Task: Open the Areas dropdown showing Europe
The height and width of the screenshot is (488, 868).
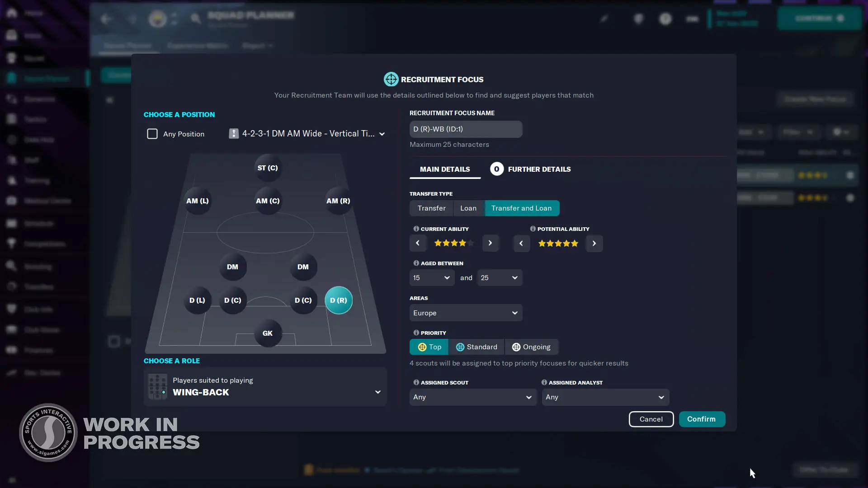Action: (x=466, y=313)
